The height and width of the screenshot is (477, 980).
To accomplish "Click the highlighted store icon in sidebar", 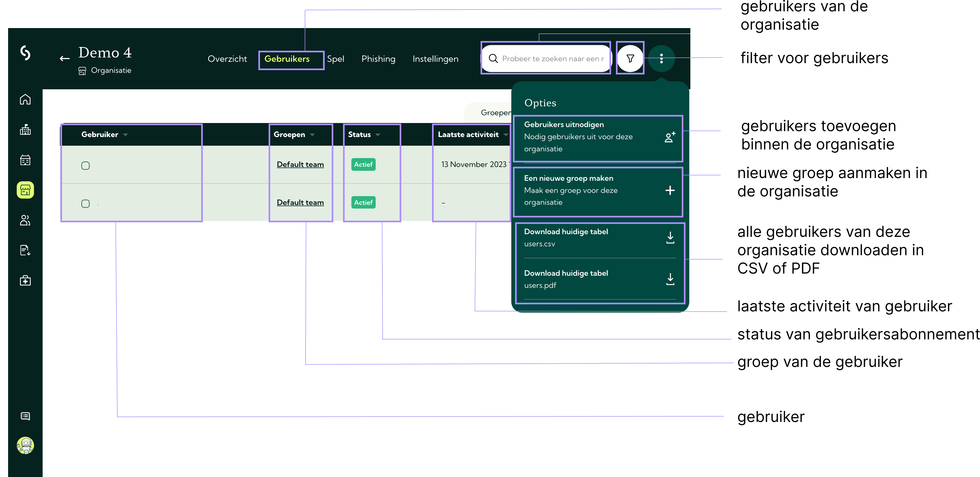I will coord(25,190).
